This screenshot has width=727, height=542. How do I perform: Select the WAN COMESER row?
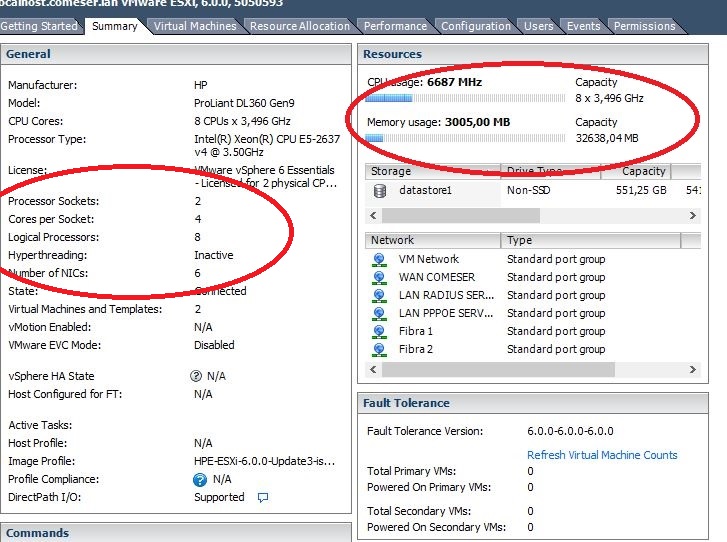coord(533,278)
